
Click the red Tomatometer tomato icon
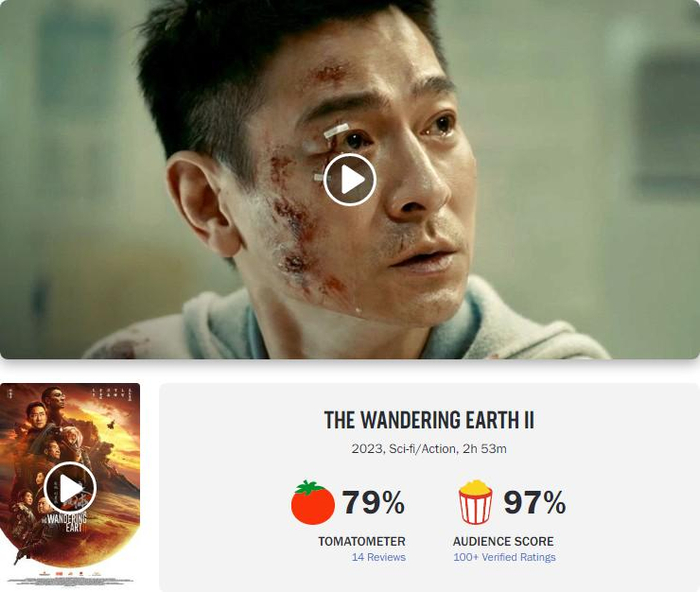click(x=312, y=502)
